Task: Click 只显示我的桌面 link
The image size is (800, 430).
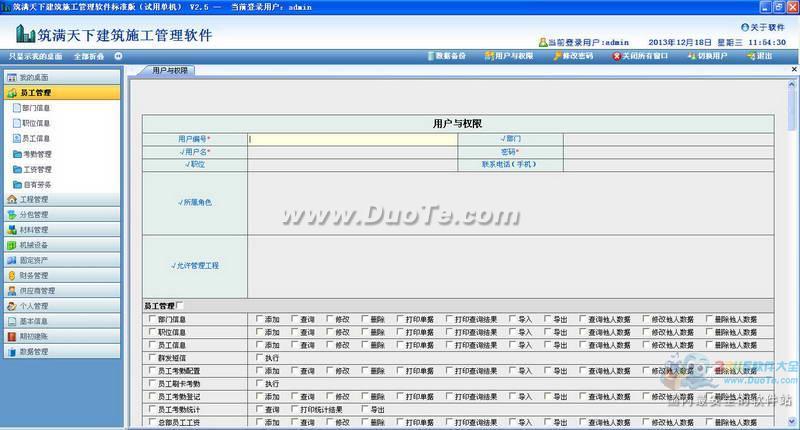Action: pyautogui.click(x=34, y=56)
